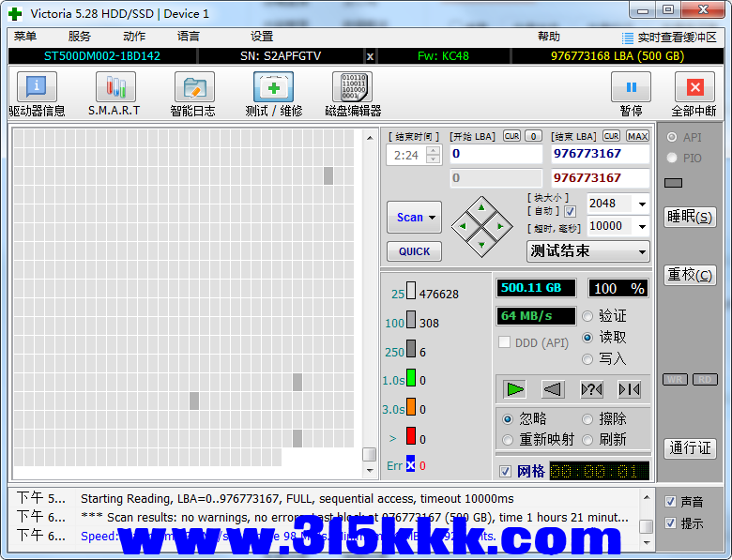Toggle the 提示 hints checkbox
Image resolution: width=732 pixels, height=560 pixels.
[x=670, y=522]
